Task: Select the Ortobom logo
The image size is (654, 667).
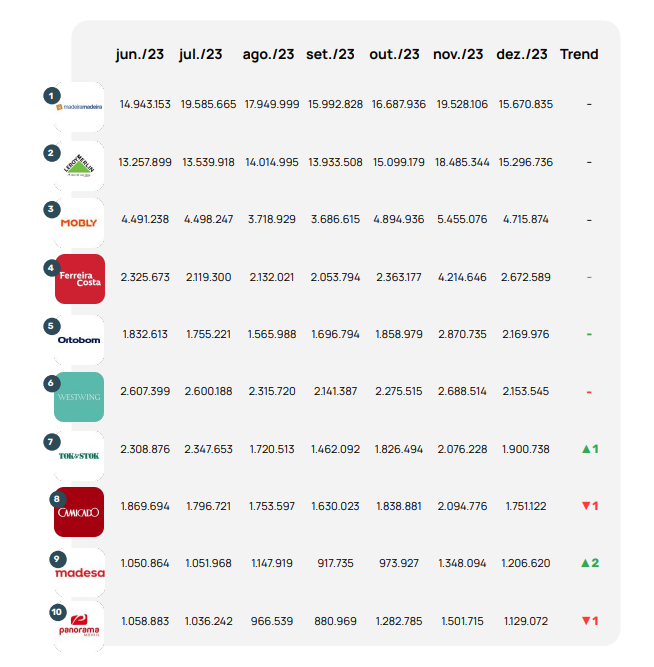Action: pos(80,339)
